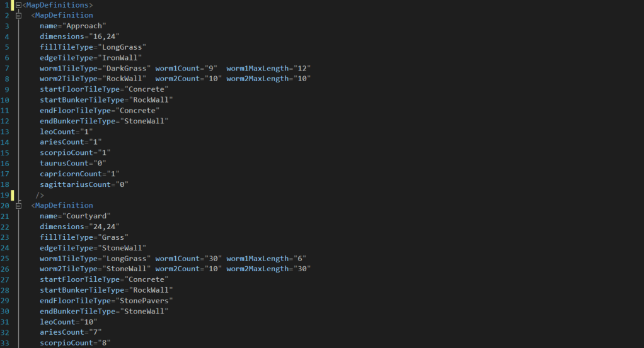Screen dimensions: 644x348
Task: Collapse the MapDefinitions root node
Action: 18,5
